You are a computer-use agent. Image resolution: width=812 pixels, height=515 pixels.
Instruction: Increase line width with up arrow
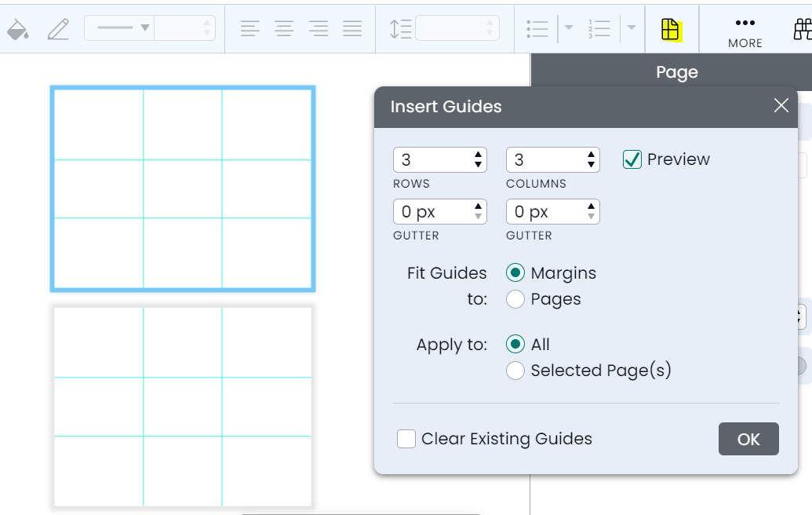tap(206, 22)
